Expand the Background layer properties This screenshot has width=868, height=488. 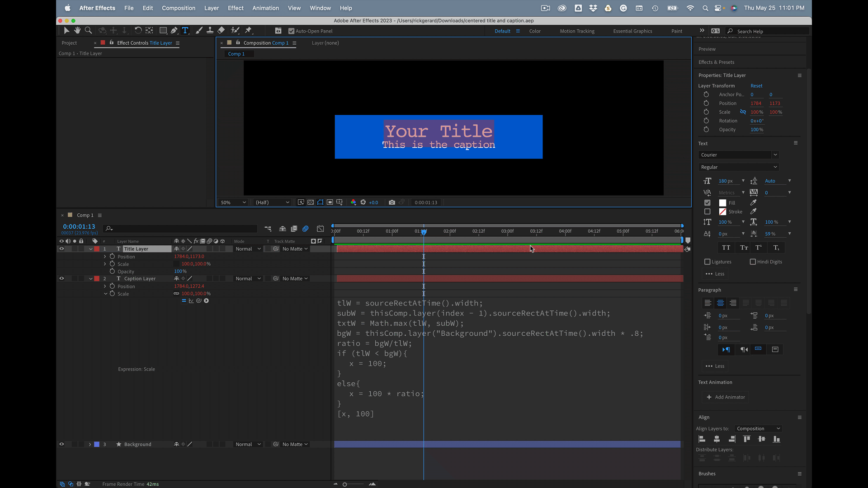(x=90, y=444)
